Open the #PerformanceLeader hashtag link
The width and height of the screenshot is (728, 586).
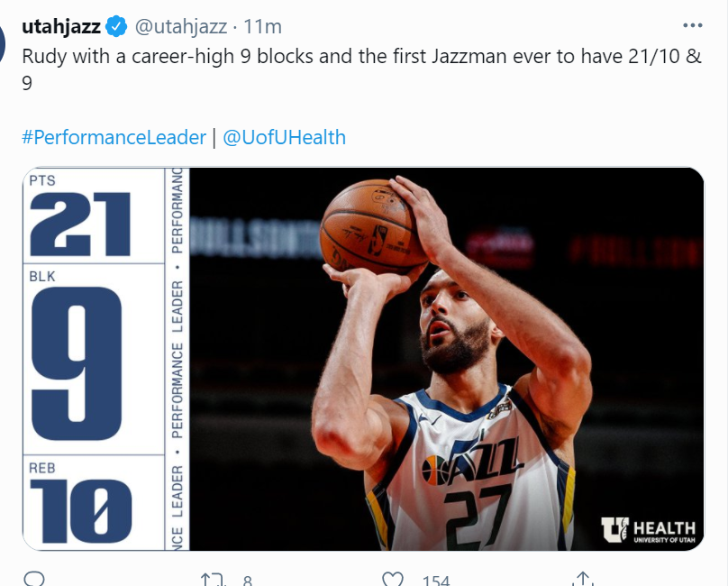point(114,137)
